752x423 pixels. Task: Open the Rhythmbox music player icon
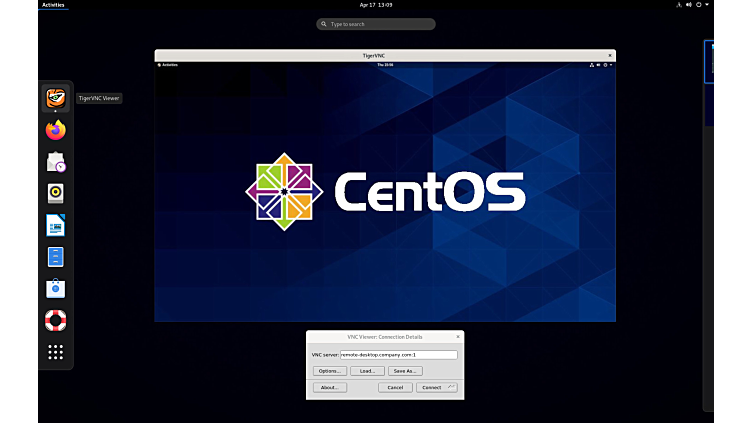coord(56,194)
